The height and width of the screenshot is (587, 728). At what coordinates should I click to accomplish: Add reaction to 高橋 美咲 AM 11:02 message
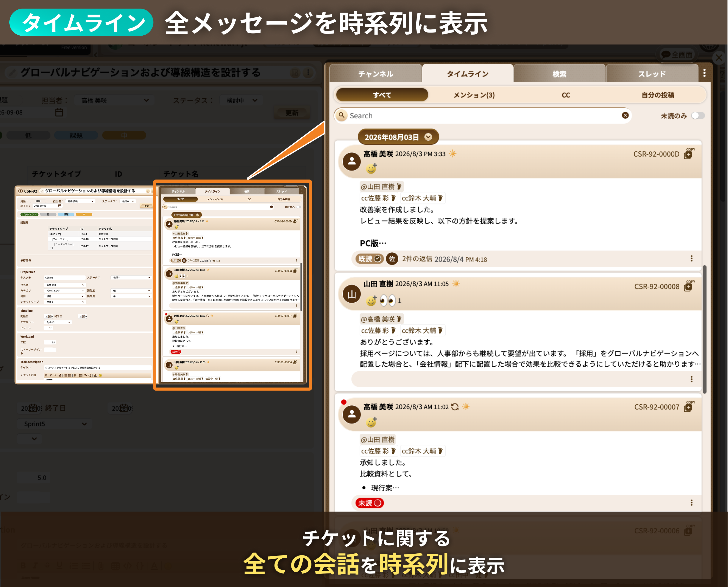[371, 422]
